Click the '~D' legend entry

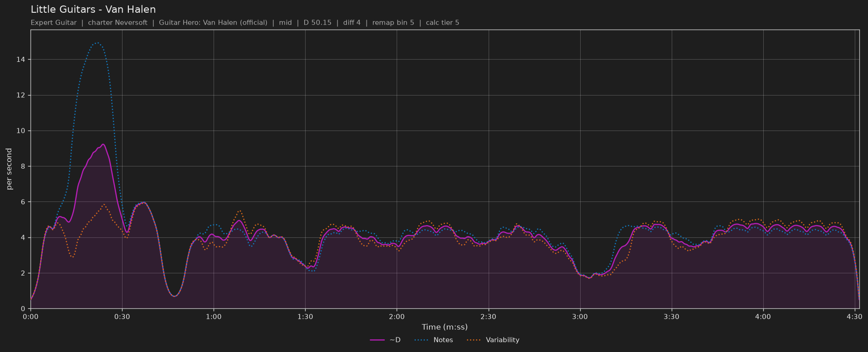(385, 340)
